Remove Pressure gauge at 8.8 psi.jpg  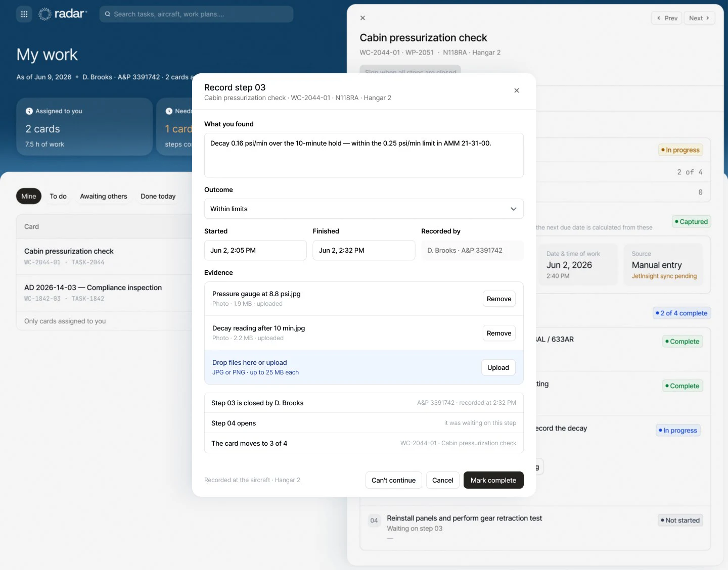pos(499,299)
